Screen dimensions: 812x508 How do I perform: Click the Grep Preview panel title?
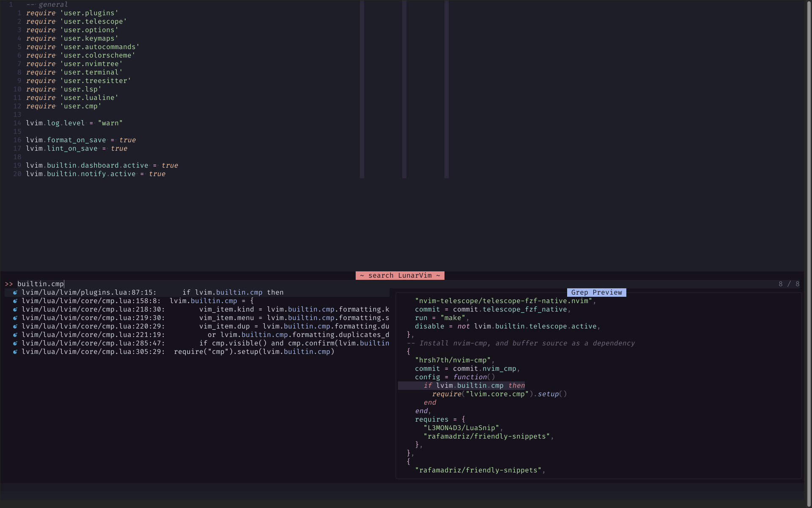pyautogui.click(x=596, y=292)
